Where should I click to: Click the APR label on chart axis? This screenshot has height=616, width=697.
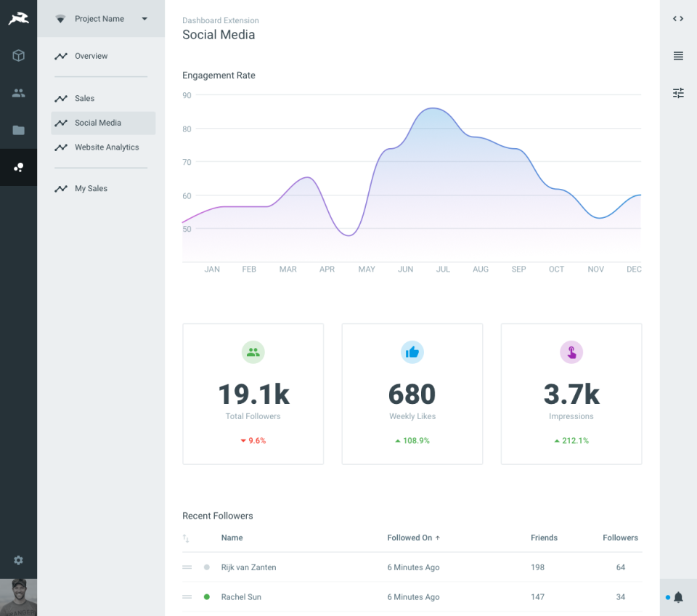(327, 269)
